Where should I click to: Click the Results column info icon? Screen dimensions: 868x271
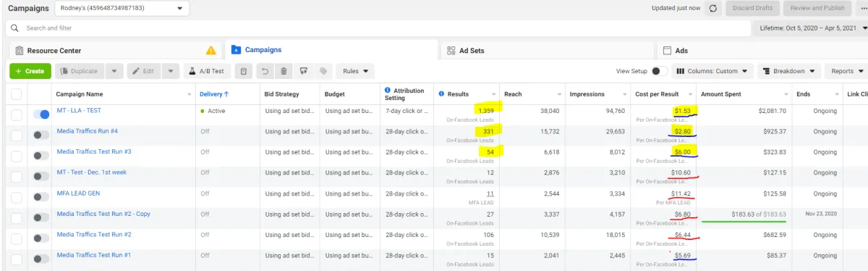441,94
